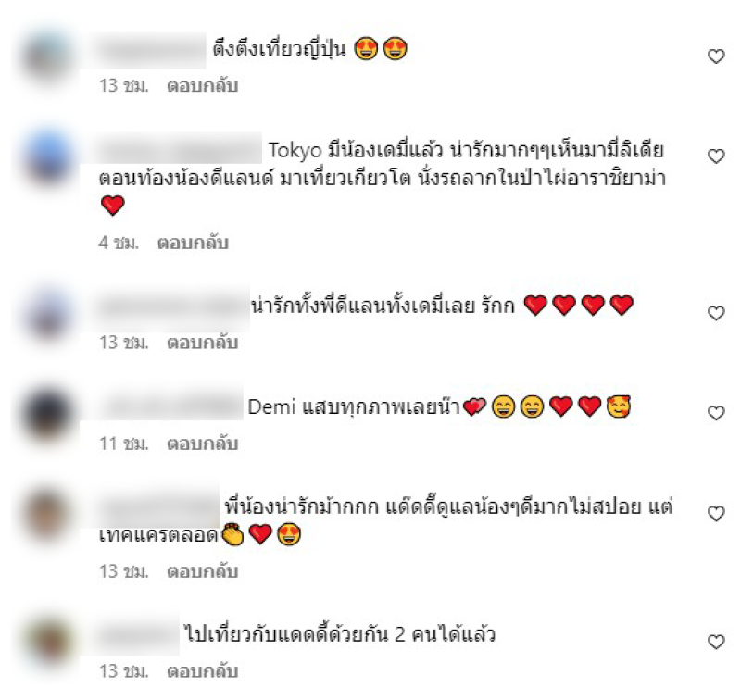741x700 pixels.
Task: Click ตอบกลับ under the Tokyo comment
Action: pos(193,243)
